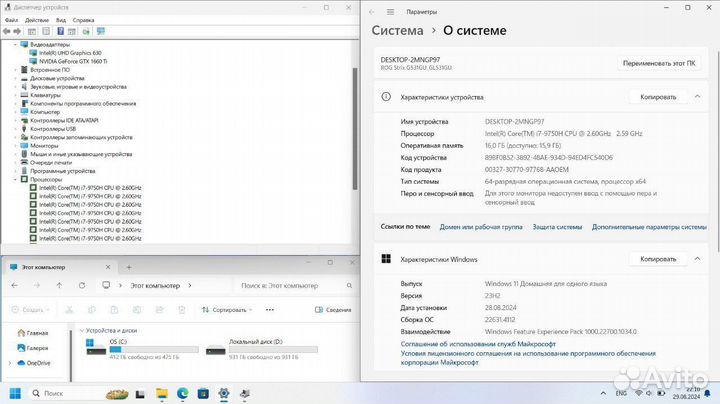Click info icon beside Характеристики устройства
Screen dimensions: 720x404
coord(386,97)
